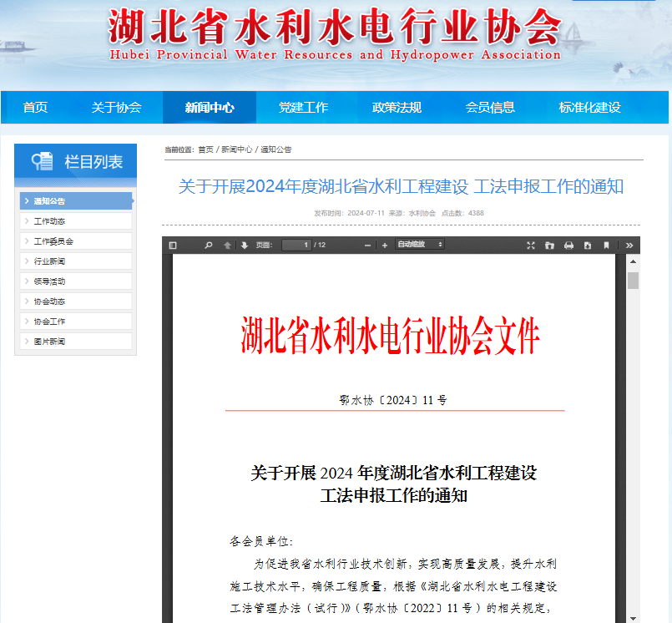Print the notice using the printer icon

pos(569,245)
